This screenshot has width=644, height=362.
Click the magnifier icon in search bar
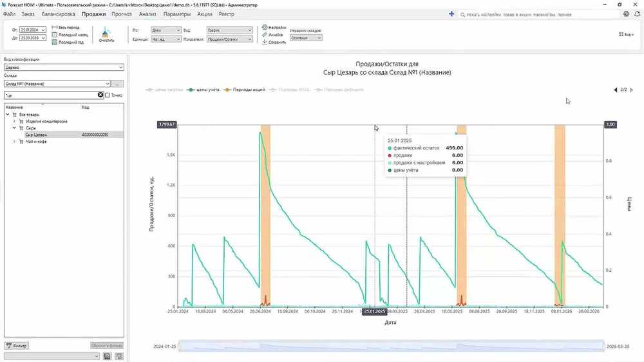click(462, 14)
